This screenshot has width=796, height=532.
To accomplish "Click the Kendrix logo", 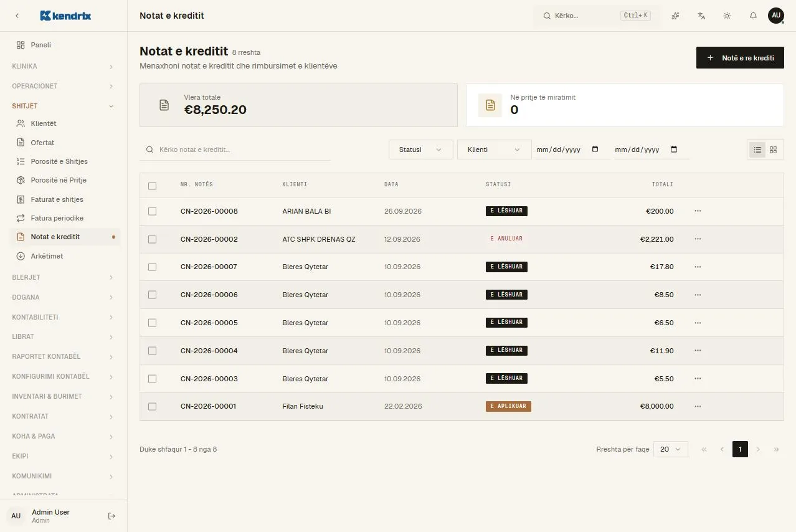I will pyautogui.click(x=65, y=16).
